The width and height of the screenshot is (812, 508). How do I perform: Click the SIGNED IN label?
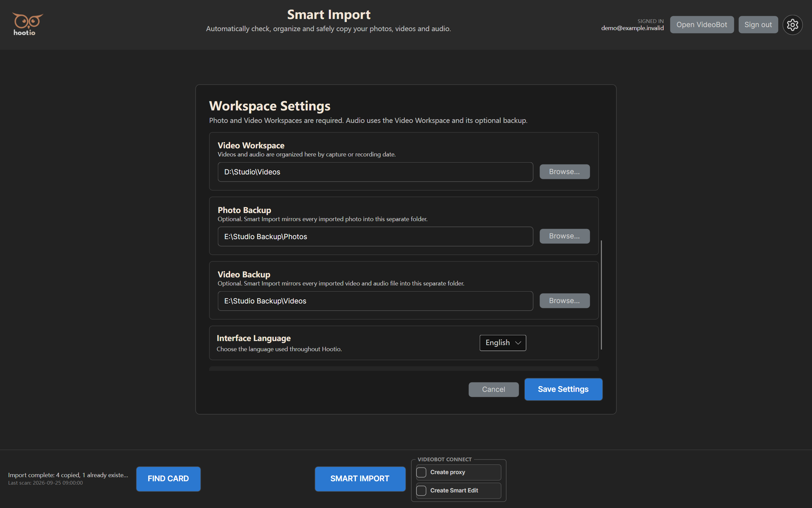tap(650, 21)
